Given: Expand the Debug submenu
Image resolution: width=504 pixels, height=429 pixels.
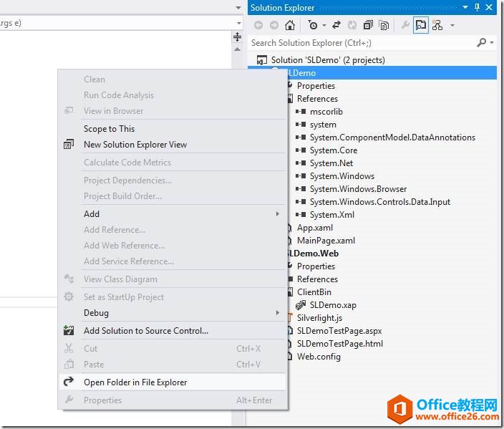Looking at the screenshot, I should pos(173,312).
